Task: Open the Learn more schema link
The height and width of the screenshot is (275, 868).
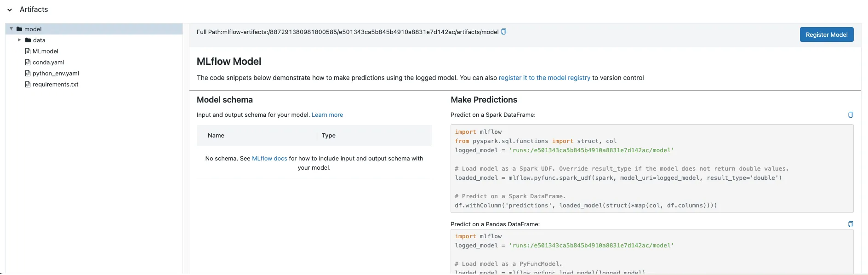Action: click(327, 115)
